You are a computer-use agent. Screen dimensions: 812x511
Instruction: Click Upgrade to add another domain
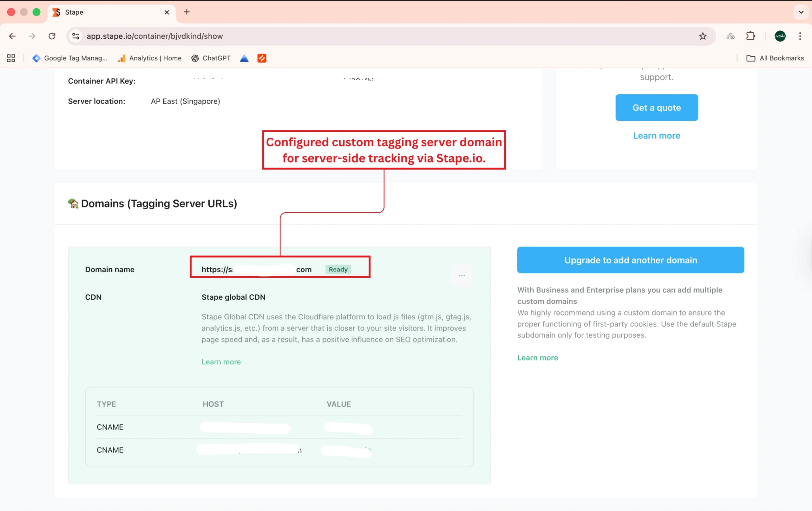point(630,260)
